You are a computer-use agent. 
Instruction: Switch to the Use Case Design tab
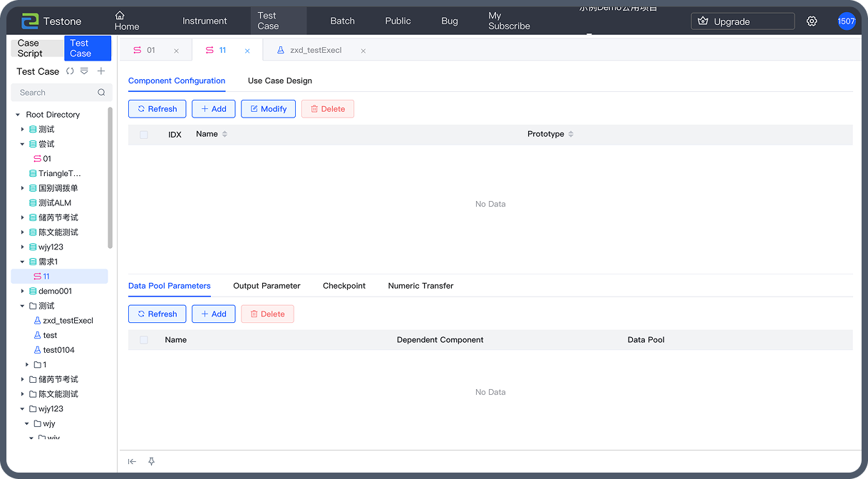[x=279, y=81]
